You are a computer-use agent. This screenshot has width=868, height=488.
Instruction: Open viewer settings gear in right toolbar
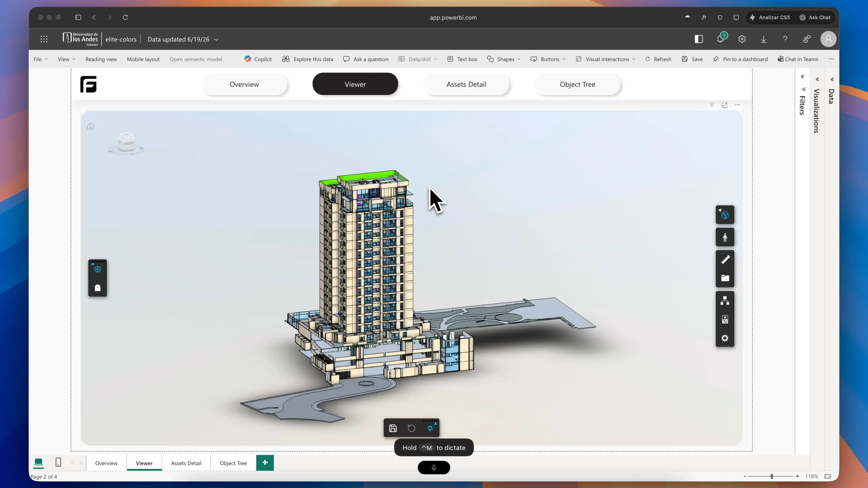(725, 338)
